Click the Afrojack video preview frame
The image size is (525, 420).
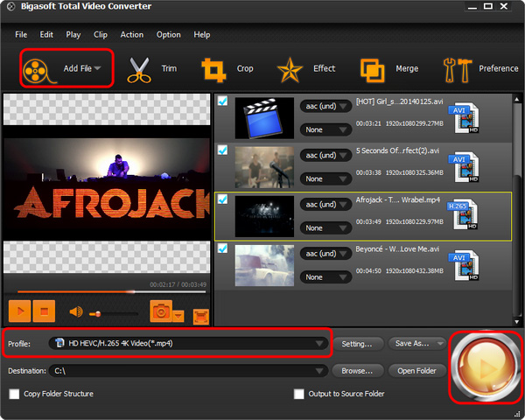107,183
